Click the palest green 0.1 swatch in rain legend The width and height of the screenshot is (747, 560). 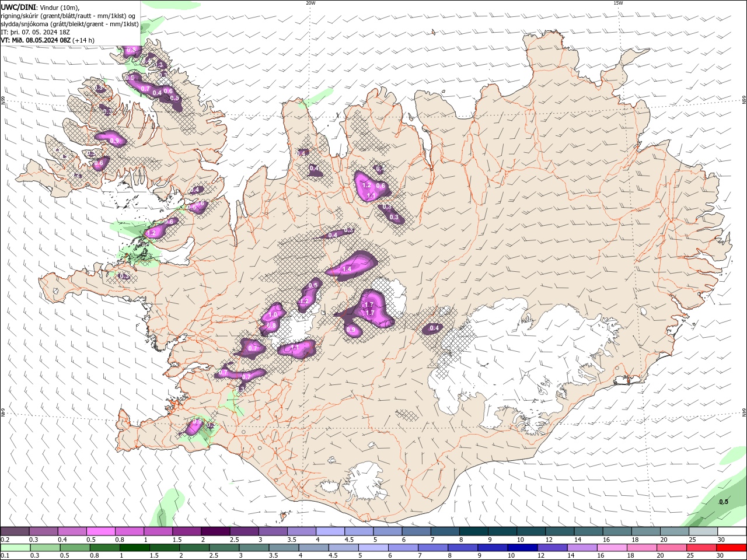tap(15, 548)
